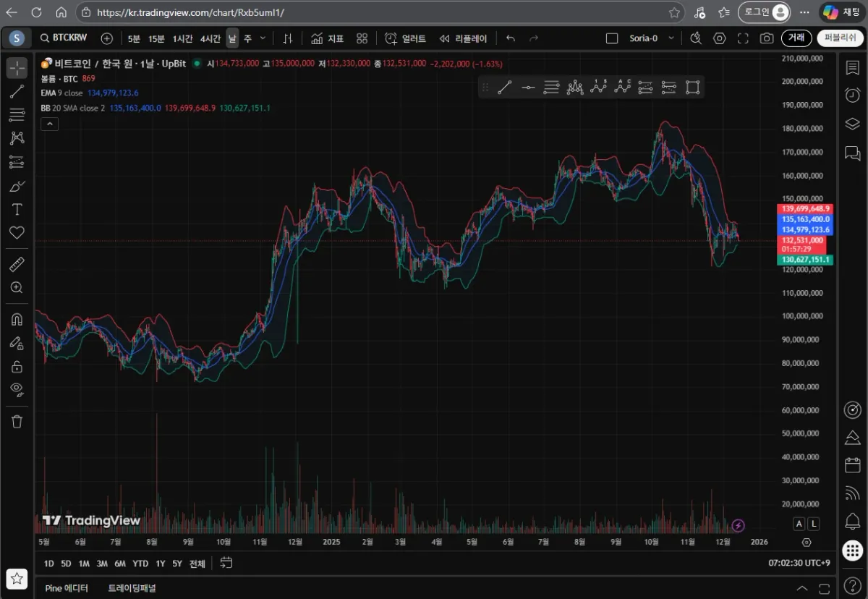Click the 퍼블리쉬 button
Screen dimensions: 868x599
840,38
